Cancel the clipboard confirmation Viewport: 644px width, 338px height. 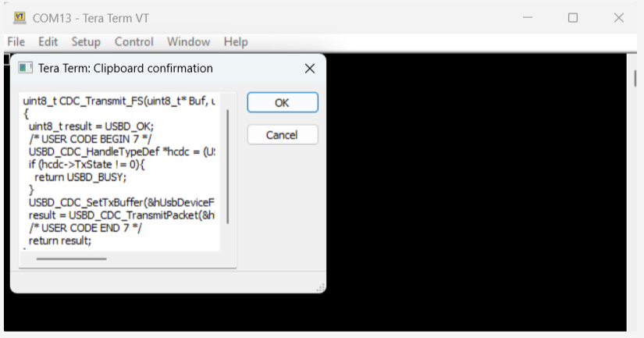click(283, 135)
